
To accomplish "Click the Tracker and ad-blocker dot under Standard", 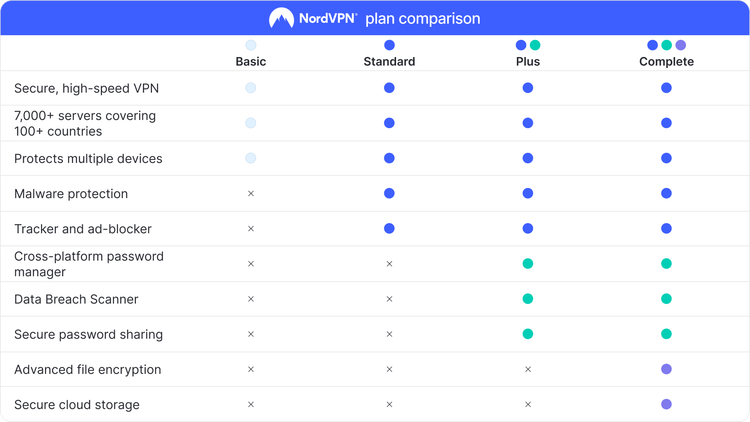I will pos(389,229).
